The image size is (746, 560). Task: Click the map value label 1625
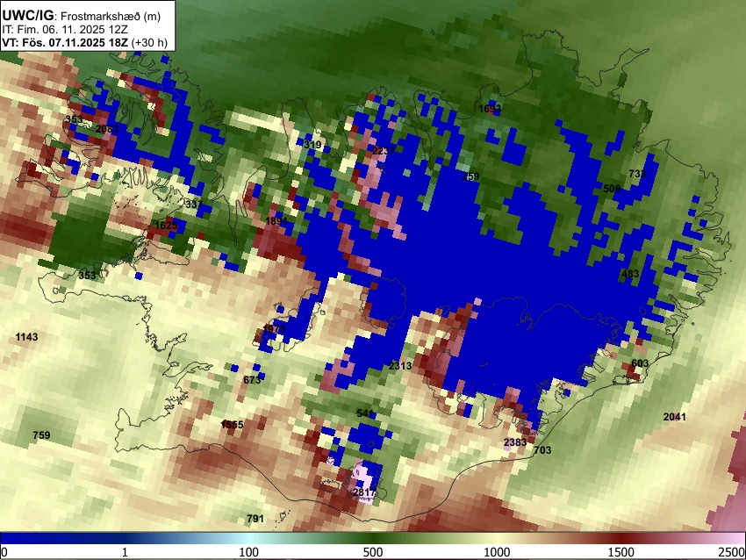pos(166,226)
